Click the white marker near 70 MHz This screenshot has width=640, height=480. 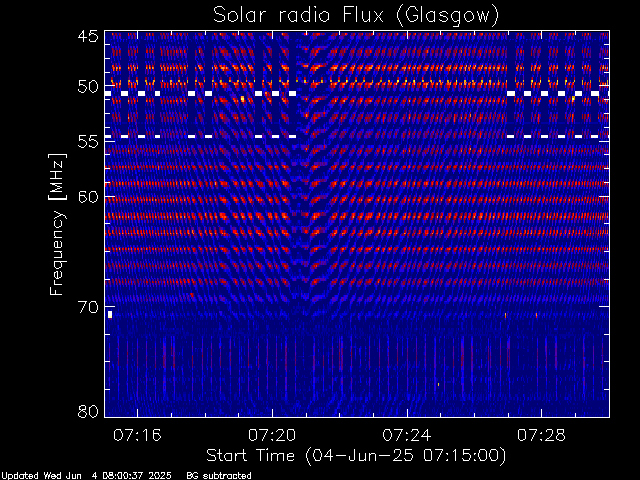pos(110,314)
